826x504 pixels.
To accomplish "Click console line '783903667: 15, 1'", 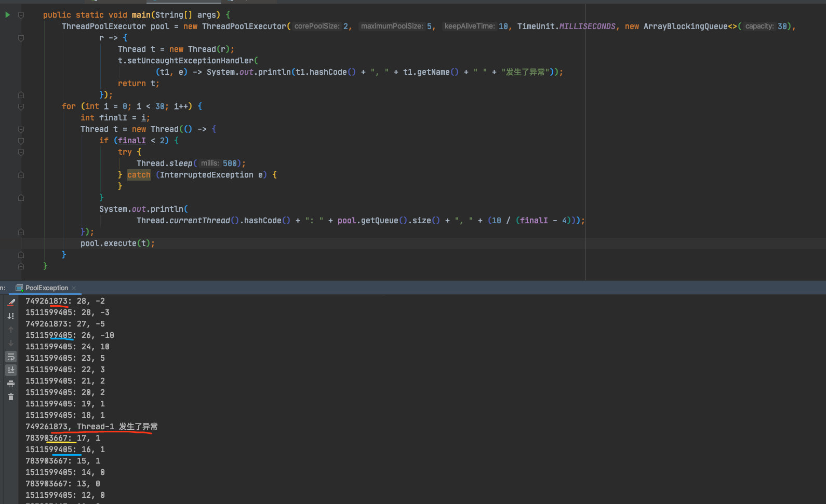I will coord(63,461).
